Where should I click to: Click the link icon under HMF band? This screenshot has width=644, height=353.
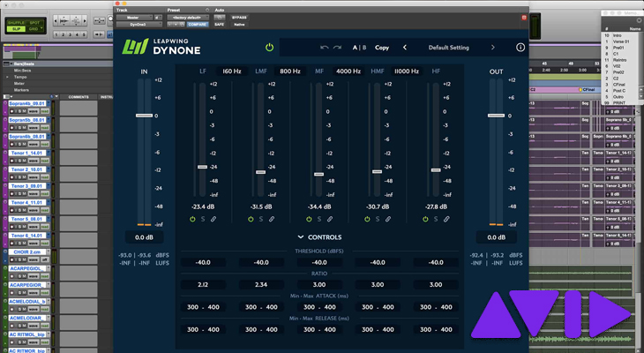388,219
